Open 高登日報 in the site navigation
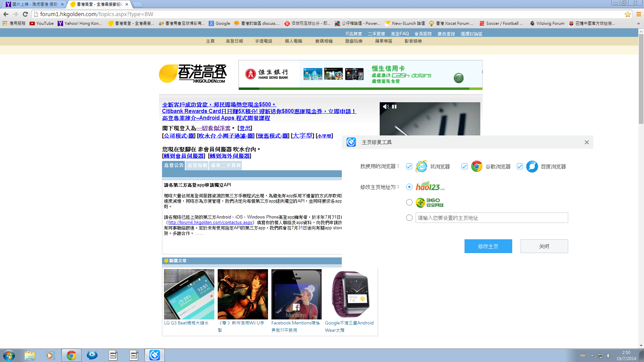 coord(234,41)
